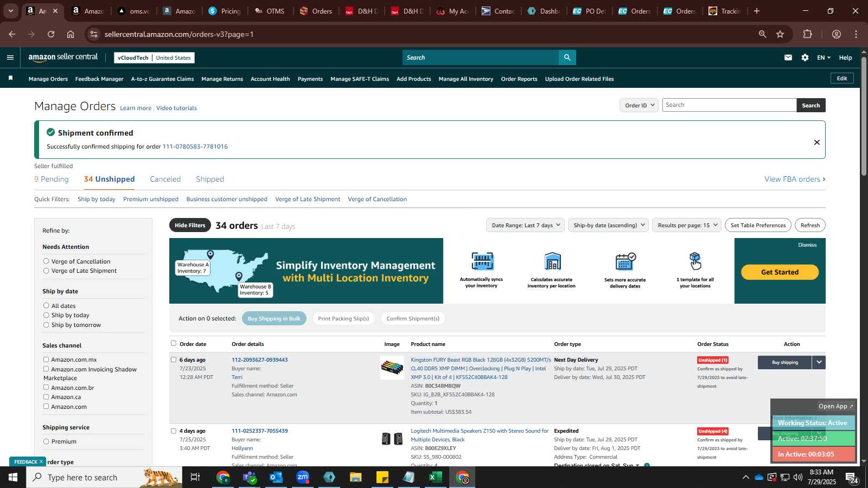
Task: Open Sticky Notes from taskbar
Action: click(x=382, y=477)
